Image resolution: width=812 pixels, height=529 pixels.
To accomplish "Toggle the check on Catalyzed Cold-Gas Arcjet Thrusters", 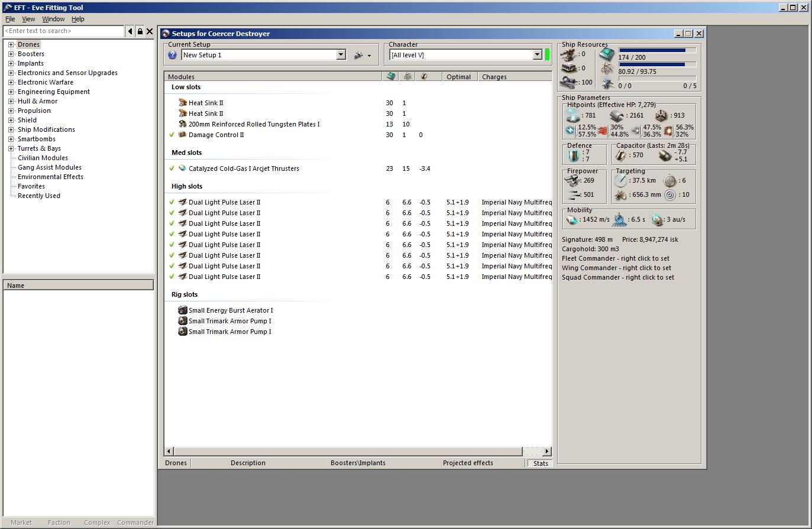I will coord(172,168).
